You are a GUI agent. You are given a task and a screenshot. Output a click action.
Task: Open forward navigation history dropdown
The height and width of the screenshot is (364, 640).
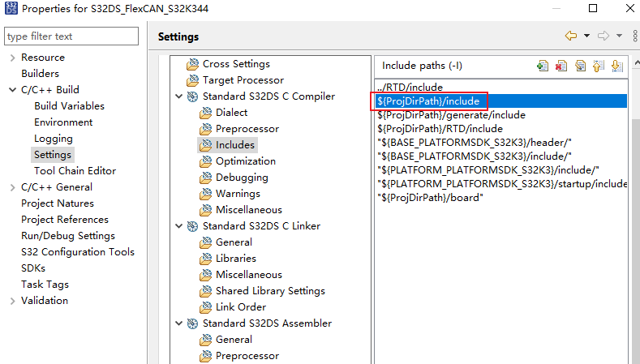[619, 36]
